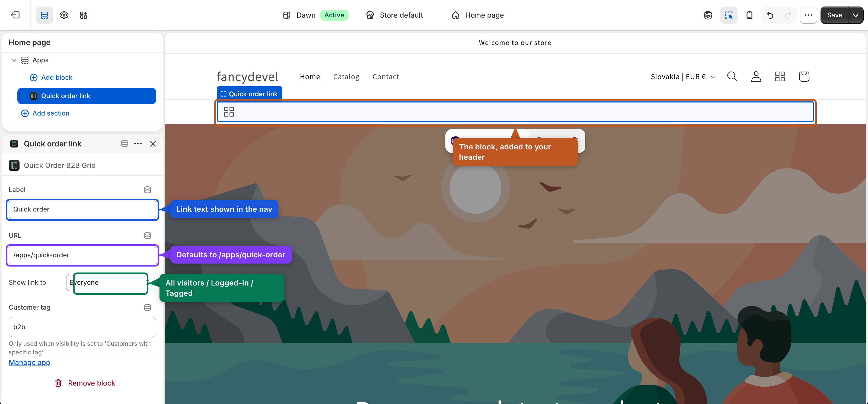Click the customer account icon
The width and height of the screenshot is (868, 404).
click(756, 76)
